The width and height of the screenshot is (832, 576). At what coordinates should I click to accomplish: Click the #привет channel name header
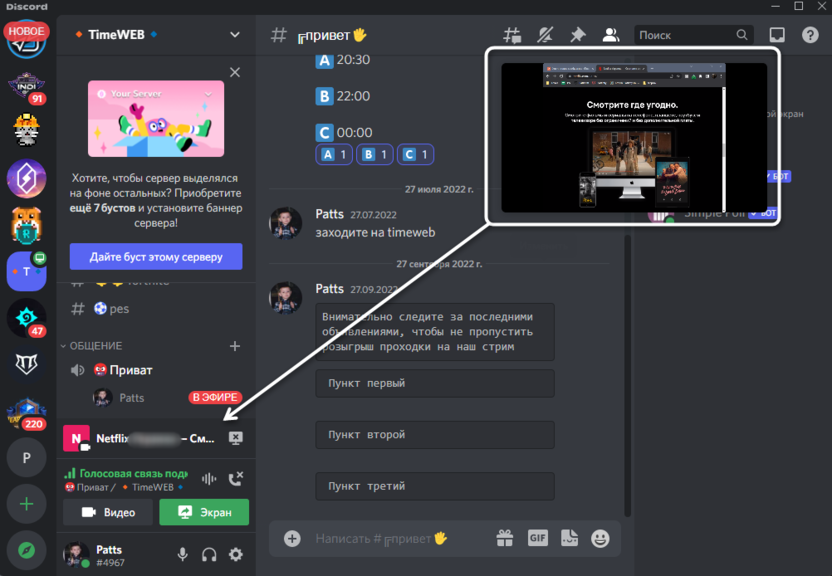point(332,35)
